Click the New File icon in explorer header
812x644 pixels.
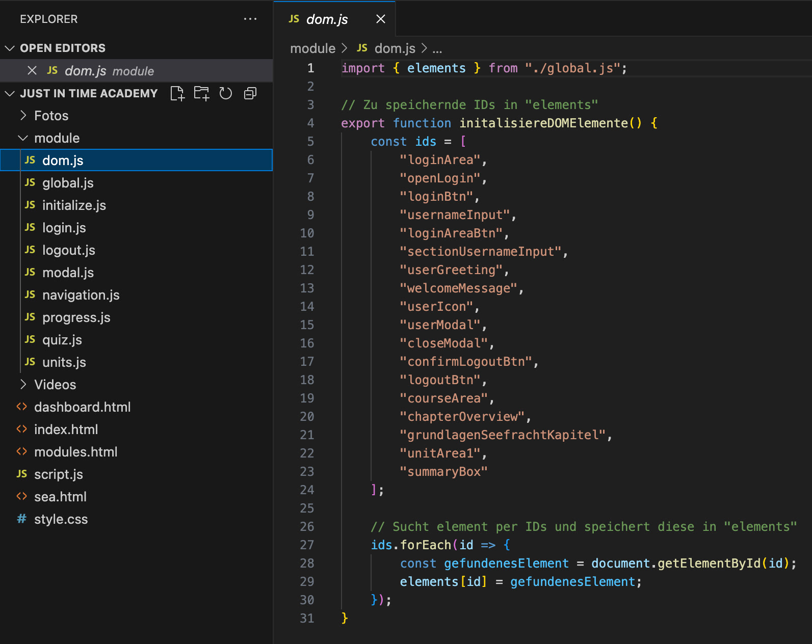(x=177, y=93)
